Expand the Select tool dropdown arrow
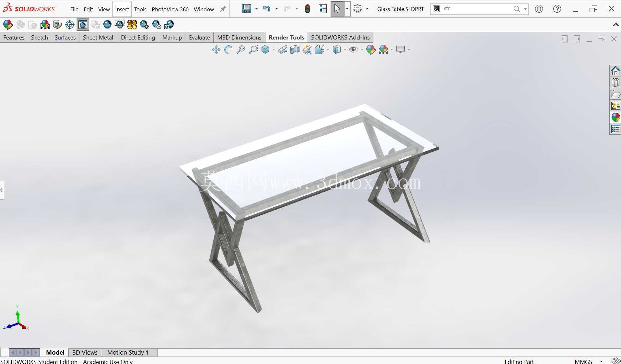 [x=347, y=9]
